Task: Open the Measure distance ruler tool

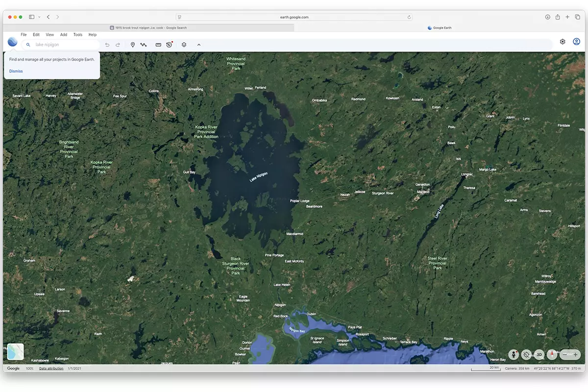Action: click(x=158, y=45)
